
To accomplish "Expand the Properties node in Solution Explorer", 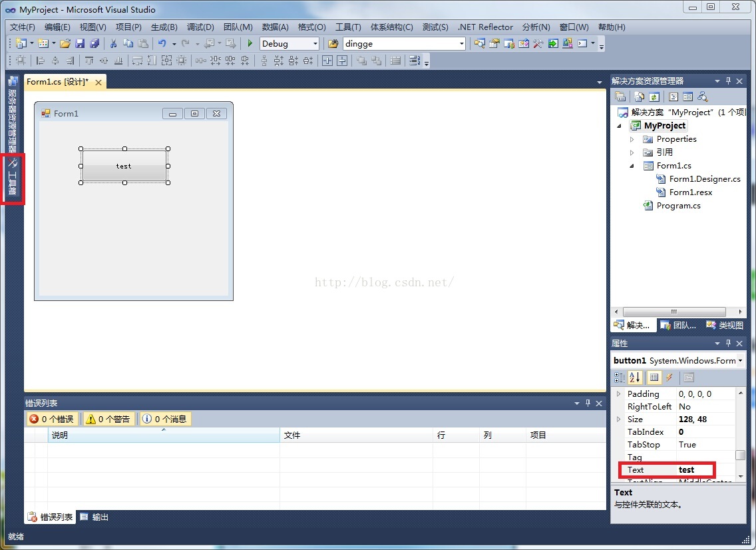I will click(x=632, y=139).
